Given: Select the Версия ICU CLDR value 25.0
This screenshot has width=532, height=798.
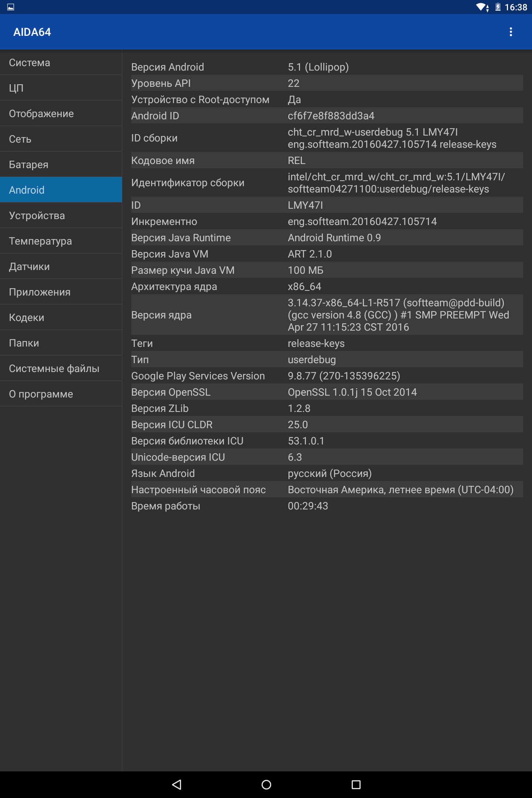Looking at the screenshot, I should [297, 424].
